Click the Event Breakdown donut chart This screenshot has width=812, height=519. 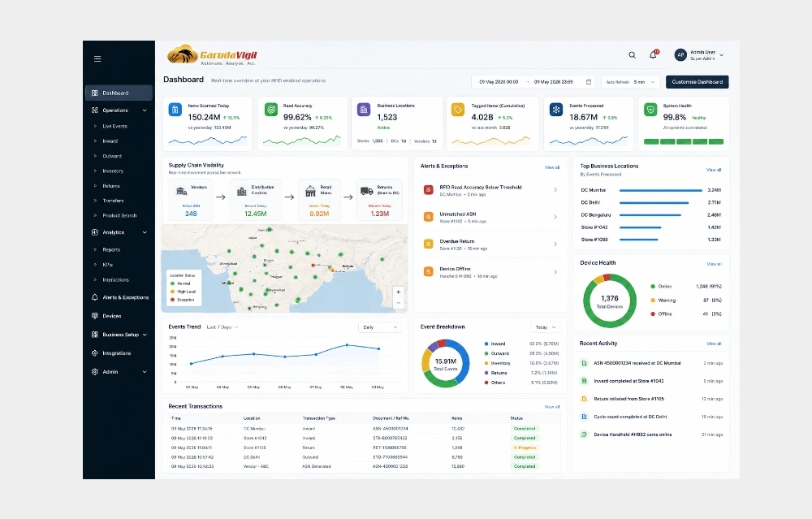click(x=445, y=364)
